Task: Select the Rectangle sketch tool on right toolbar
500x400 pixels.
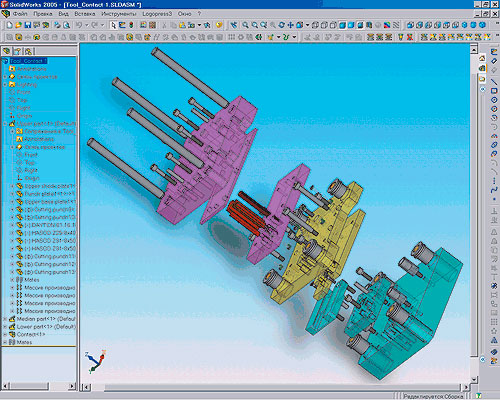Action: click(494, 91)
